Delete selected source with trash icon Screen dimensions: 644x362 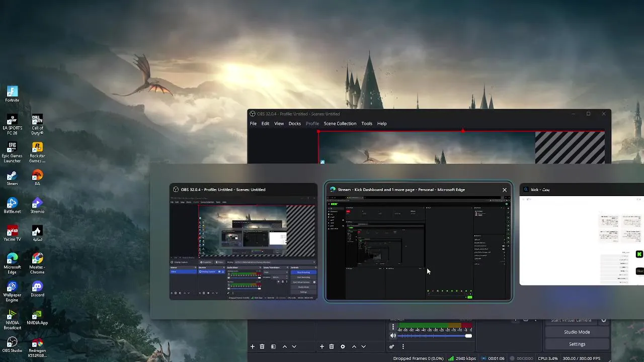[332, 346]
